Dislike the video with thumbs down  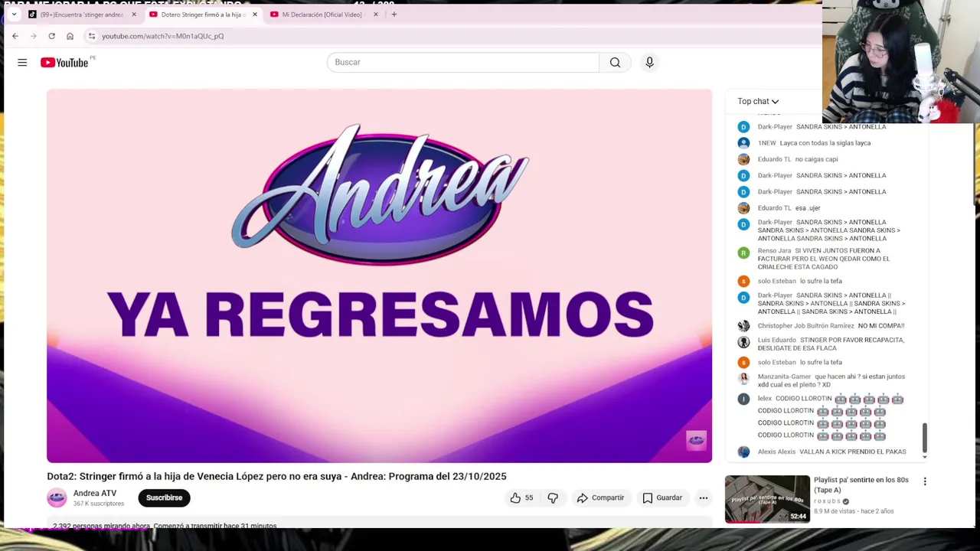click(553, 497)
